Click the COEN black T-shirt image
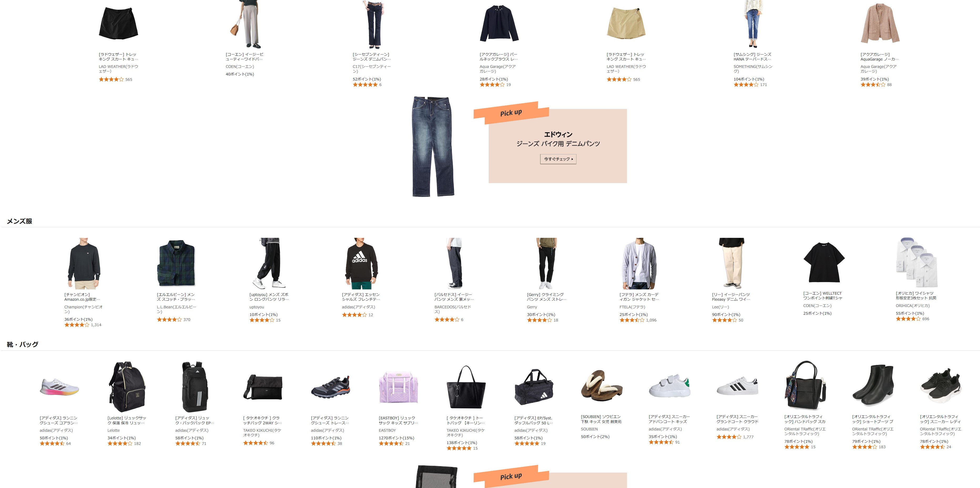Screen dimensions: 980x488 pos(824,262)
